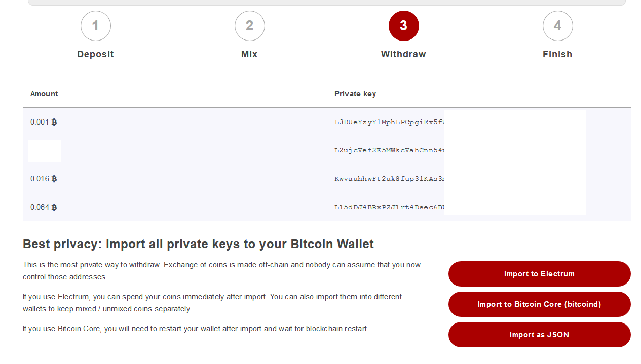This screenshot has width=641, height=364.
Task: Click the Private key column header
Action: pyautogui.click(x=355, y=94)
